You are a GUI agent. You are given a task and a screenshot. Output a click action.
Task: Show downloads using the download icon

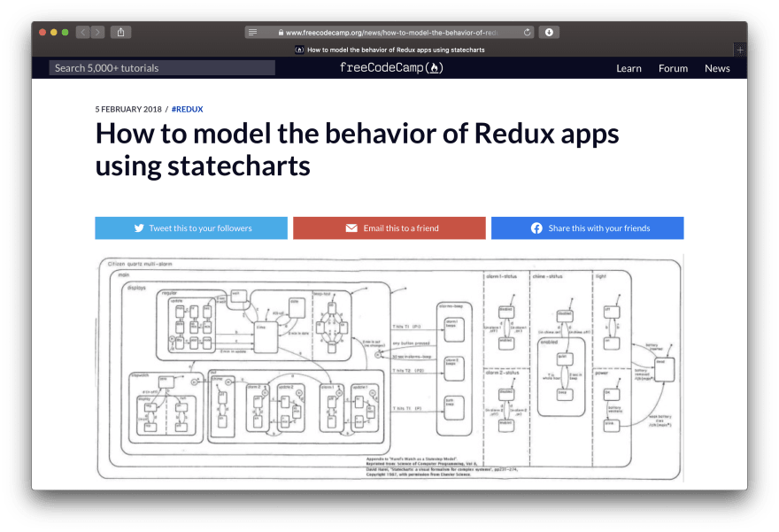pos(549,32)
